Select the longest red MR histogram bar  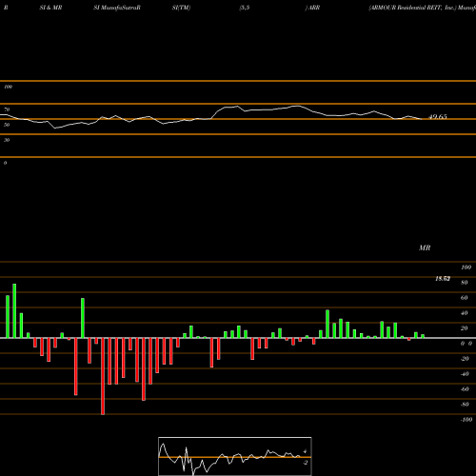103,376
